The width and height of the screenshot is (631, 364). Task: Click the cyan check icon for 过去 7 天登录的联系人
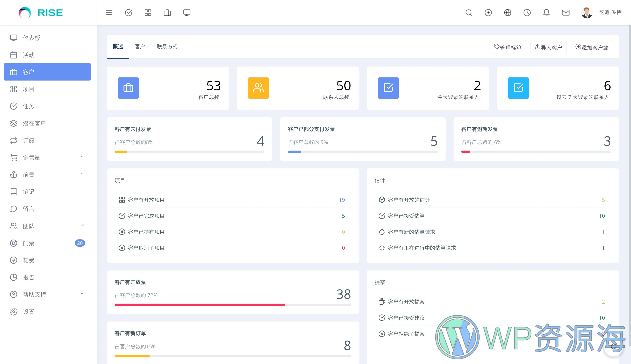518,88
